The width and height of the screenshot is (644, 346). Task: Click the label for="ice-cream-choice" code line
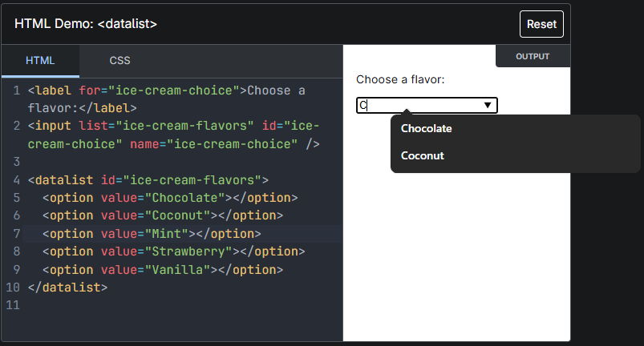166,99
